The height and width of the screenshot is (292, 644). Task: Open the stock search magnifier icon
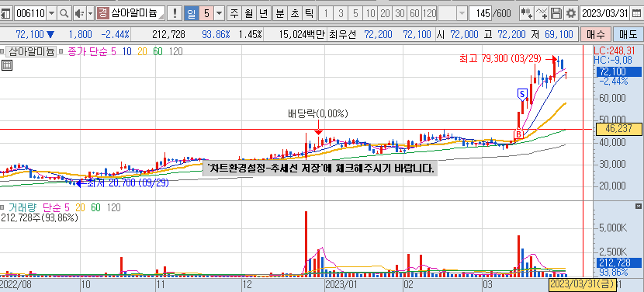point(64,13)
